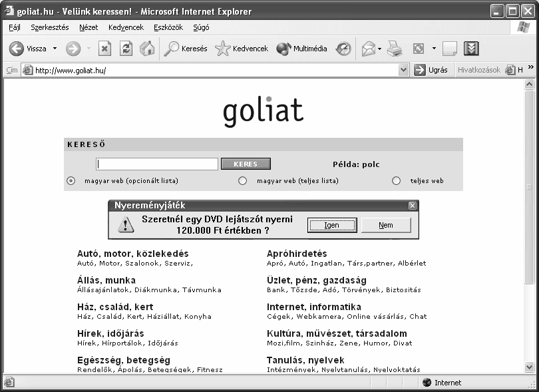The image size is (539, 392).
Task: Click the KERES search button
Action: pos(246,164)
